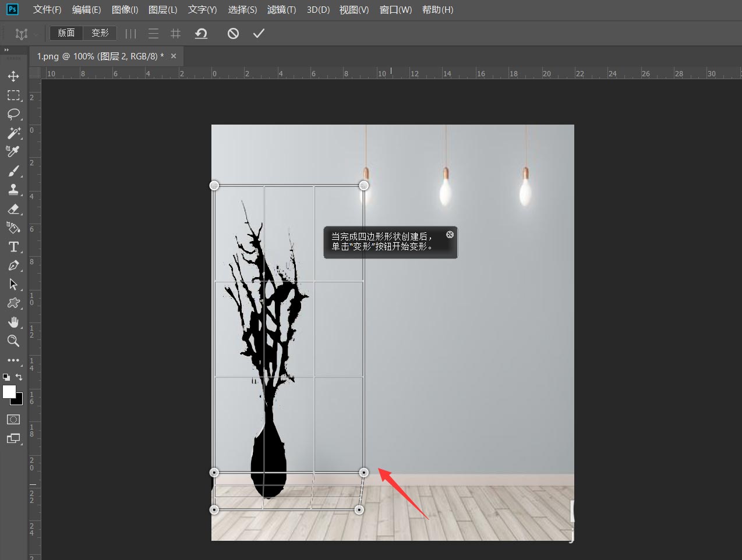Expand the toolbar panel double arrows
Viewport: 742px width, 560px height.
point(6,50)
